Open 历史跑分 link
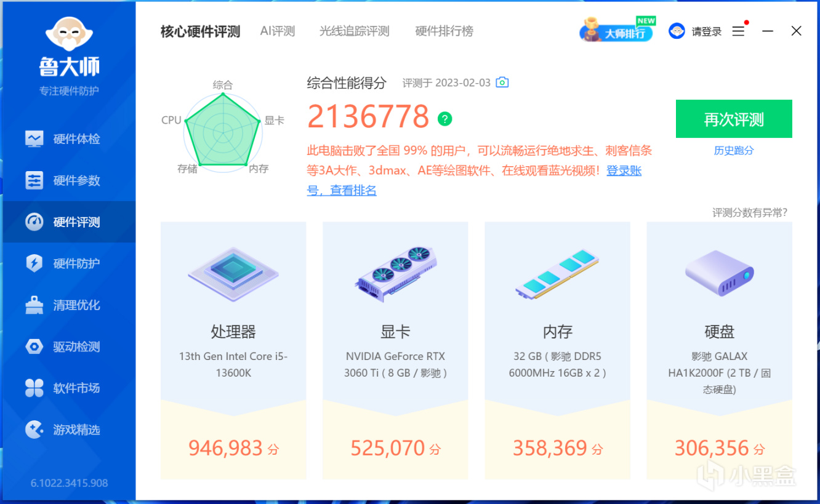This screenshot has height=504, width=820. pyautogui.click(x=734, y=151)
